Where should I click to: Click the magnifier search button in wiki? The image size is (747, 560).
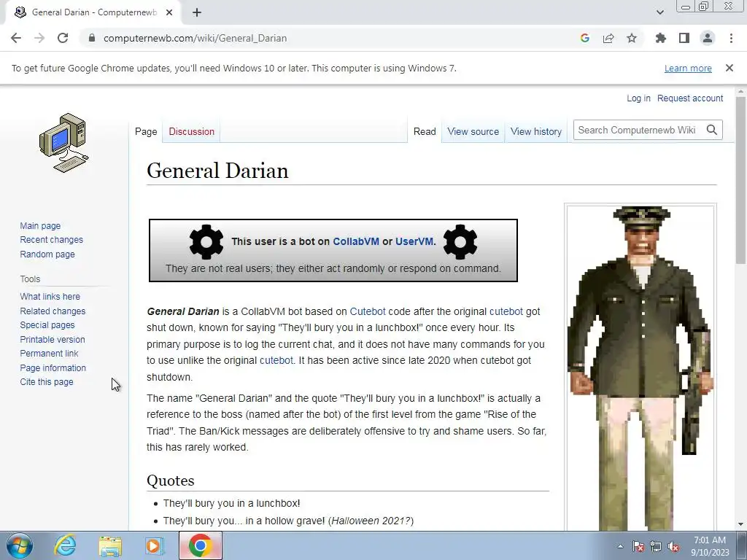coord(712,130)
